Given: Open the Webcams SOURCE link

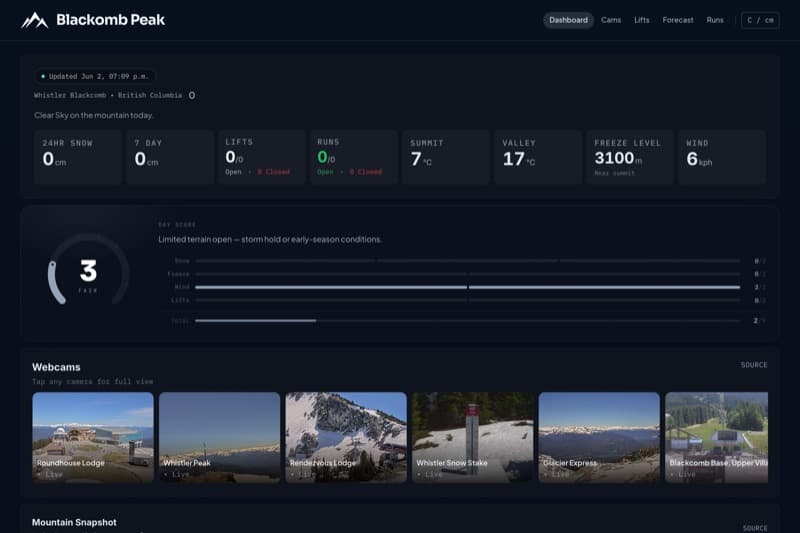Looking at the screenshot, I should coord(754,365).
